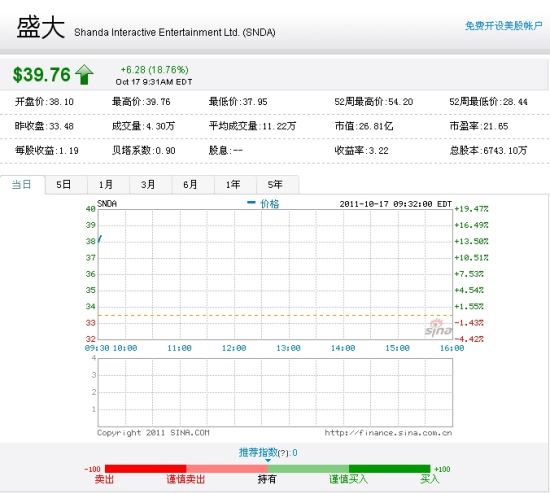Click the 谨慎卖出 rating label
The height and width of the screenshot is (494, 550).
pyautogui.click(x=186, y=479)
